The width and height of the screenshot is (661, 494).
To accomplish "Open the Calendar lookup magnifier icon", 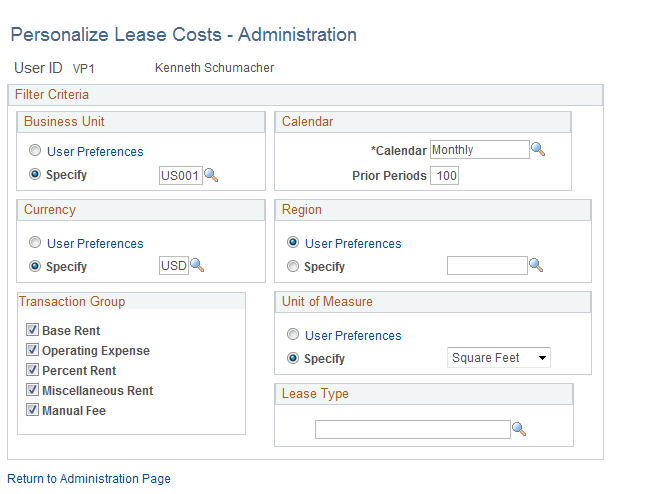I will tap(538, 150).
